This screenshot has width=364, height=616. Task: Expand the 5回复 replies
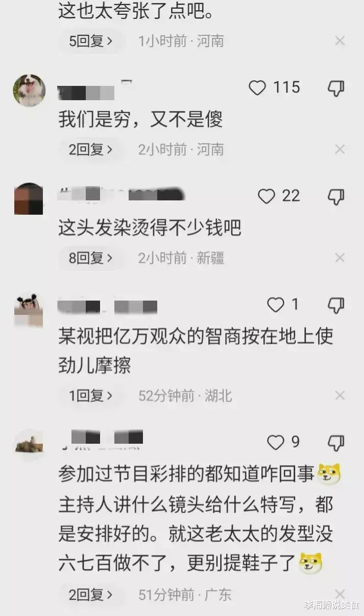coord(91,41)
